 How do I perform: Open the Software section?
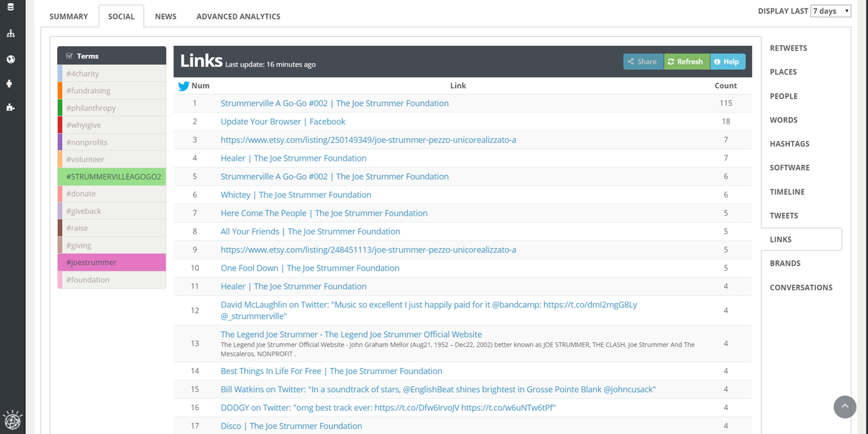[790, 168]
